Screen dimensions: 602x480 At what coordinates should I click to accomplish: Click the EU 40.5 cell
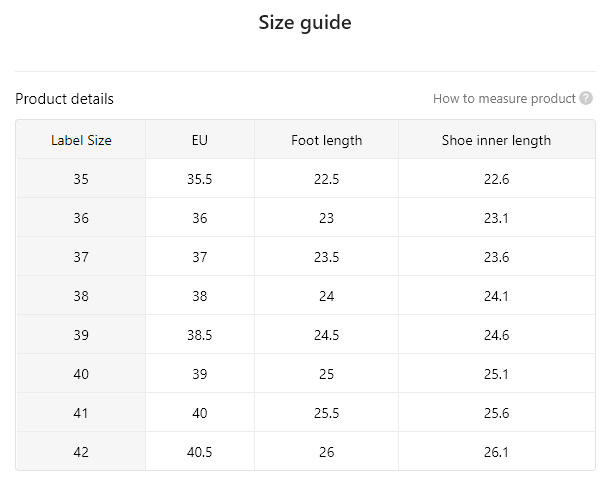click(x=200, y=452)
